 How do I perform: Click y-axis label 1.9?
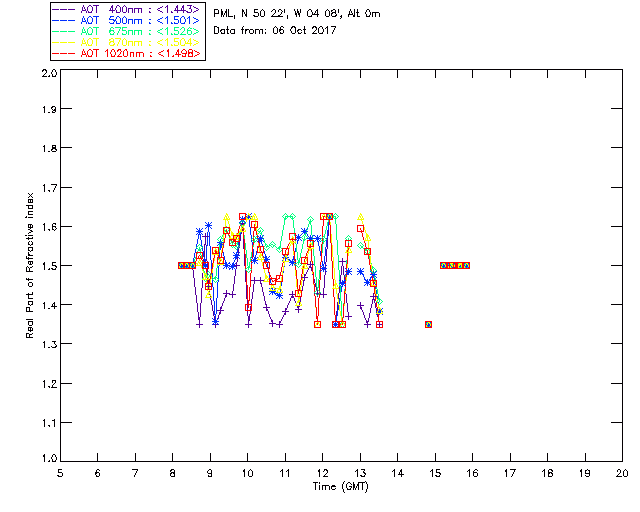[49, 109]
